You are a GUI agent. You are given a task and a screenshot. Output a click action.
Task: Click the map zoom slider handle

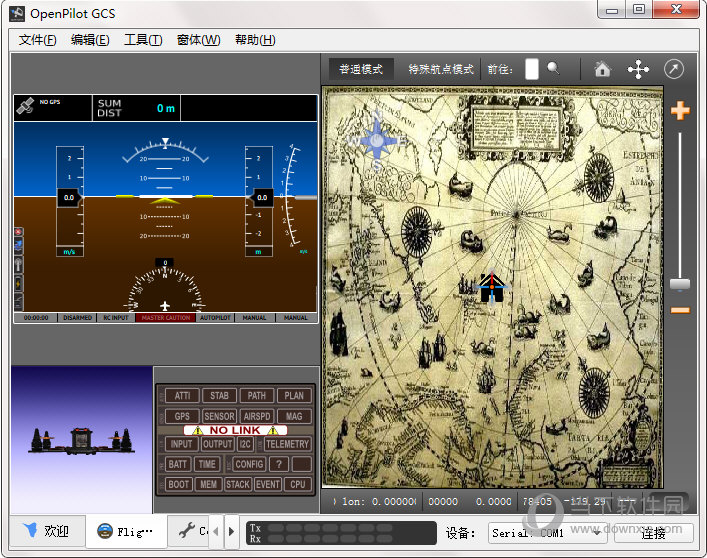coord(680,284)
